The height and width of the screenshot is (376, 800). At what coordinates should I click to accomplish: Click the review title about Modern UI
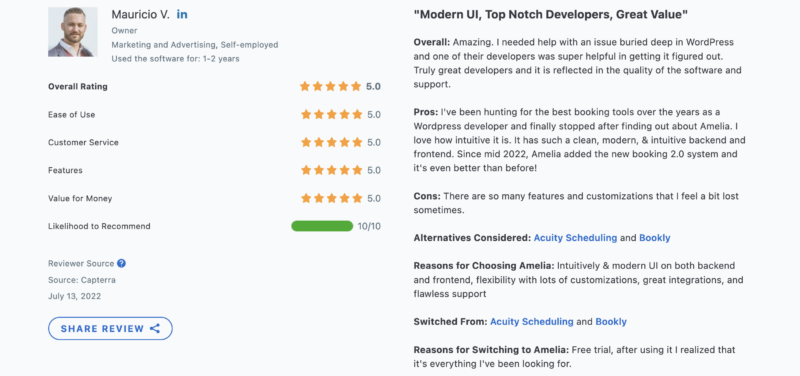(x=551, y=15)
